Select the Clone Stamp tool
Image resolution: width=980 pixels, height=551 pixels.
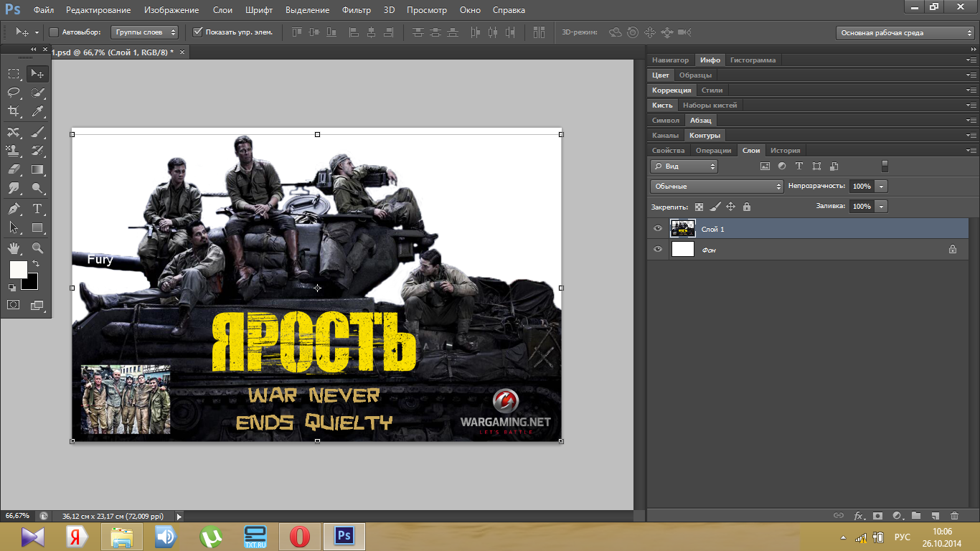[14, 151]
